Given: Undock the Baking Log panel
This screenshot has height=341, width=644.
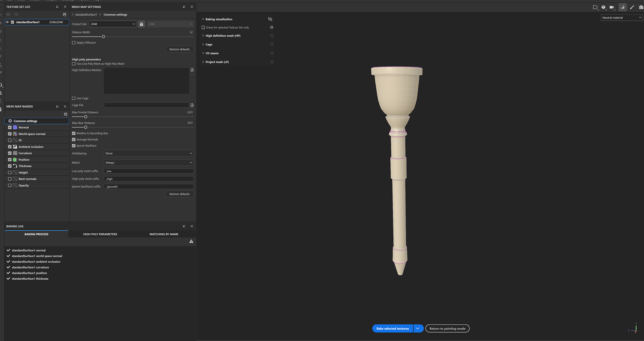Looking at the screenshot, I should pos(184,226).
